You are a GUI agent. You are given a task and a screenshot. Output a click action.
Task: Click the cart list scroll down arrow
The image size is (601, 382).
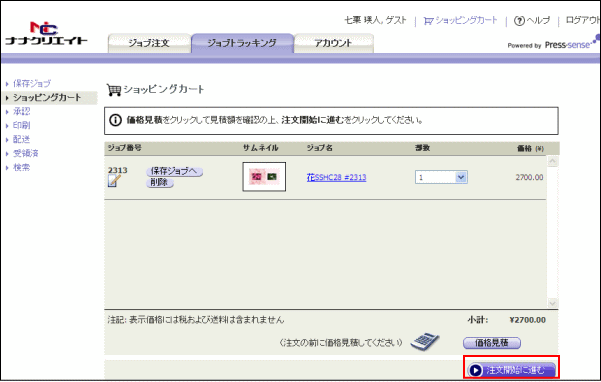(552, 303)
